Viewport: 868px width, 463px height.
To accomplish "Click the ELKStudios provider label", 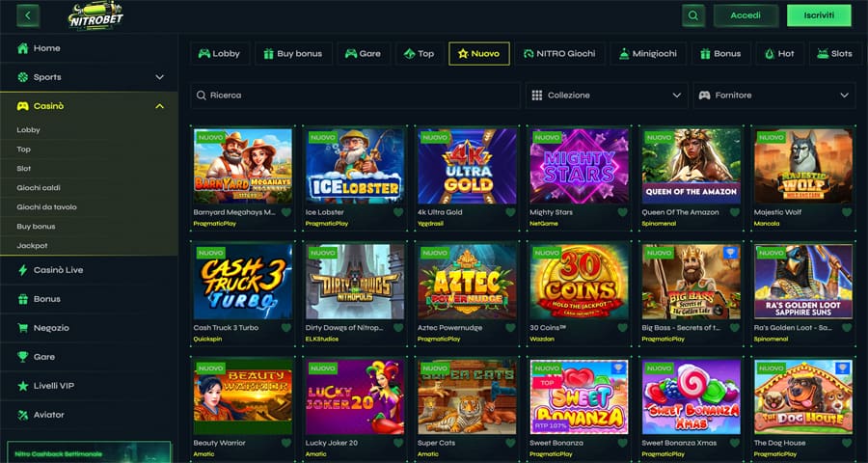I will (321, 339).
